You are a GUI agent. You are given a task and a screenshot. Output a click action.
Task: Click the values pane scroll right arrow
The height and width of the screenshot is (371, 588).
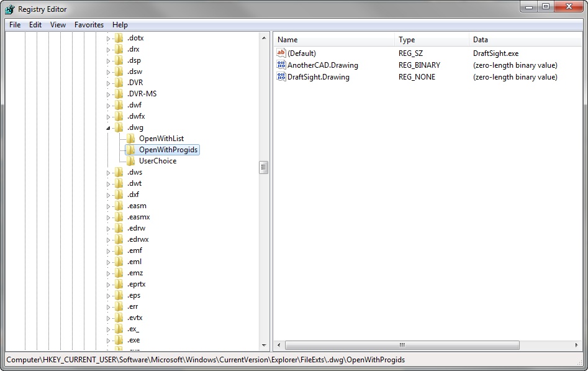point(576,345)
